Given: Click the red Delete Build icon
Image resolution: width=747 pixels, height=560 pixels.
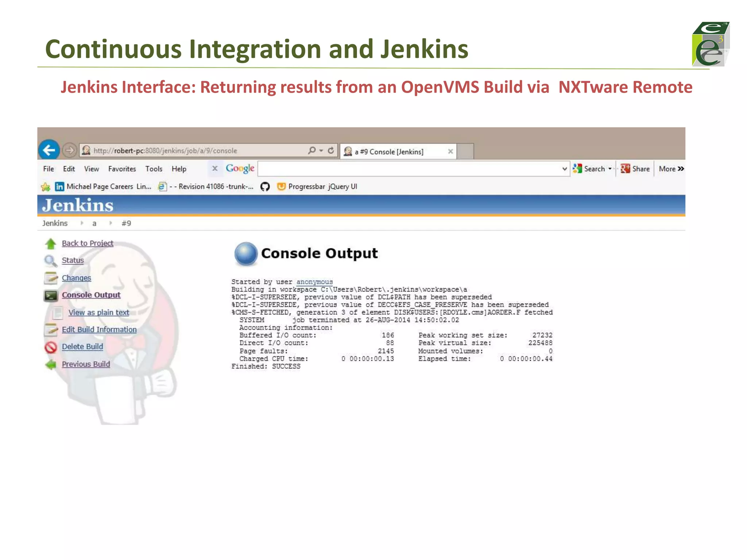Looking at the screenshot, I should tap(51, 347).
